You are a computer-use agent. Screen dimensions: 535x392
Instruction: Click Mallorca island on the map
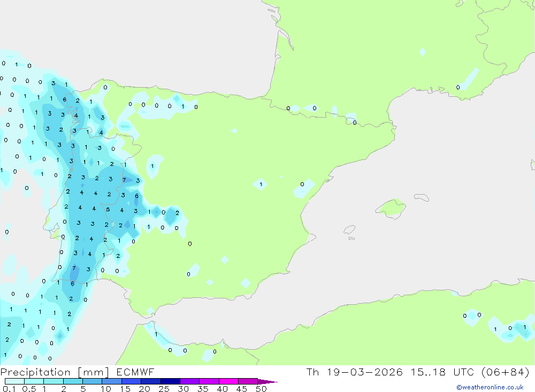coord(391,208)
